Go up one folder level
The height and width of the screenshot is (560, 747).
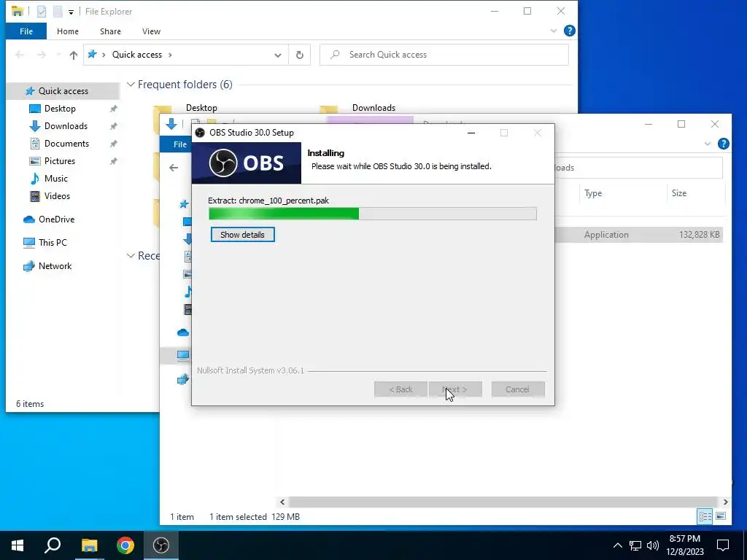74,55
